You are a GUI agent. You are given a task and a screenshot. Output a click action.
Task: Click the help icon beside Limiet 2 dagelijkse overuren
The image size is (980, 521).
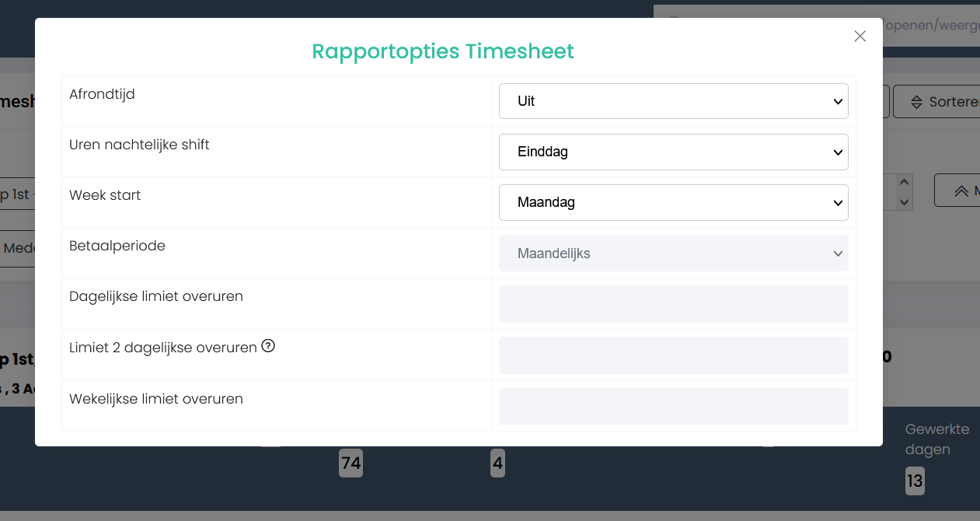(x=268, y=346)
